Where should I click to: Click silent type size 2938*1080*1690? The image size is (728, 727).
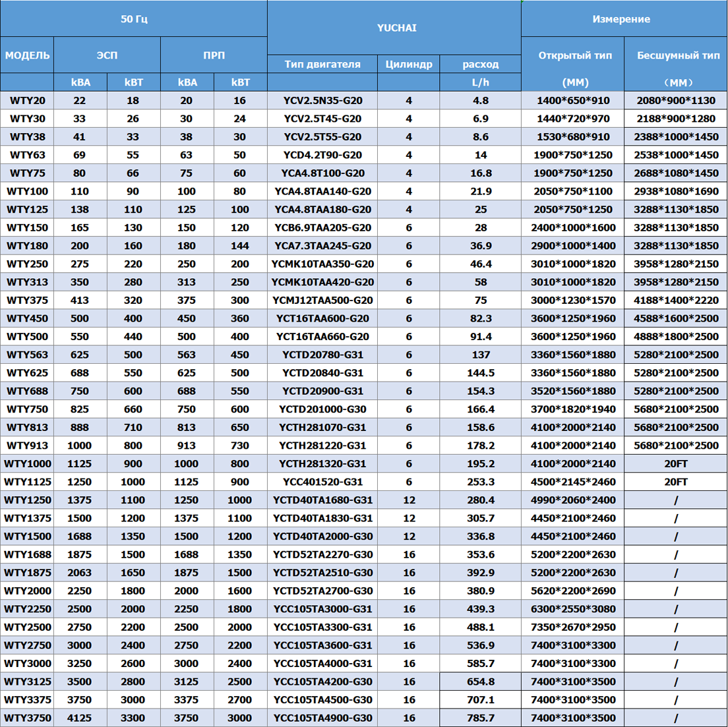pyautogui.click(x=676, y=191)
